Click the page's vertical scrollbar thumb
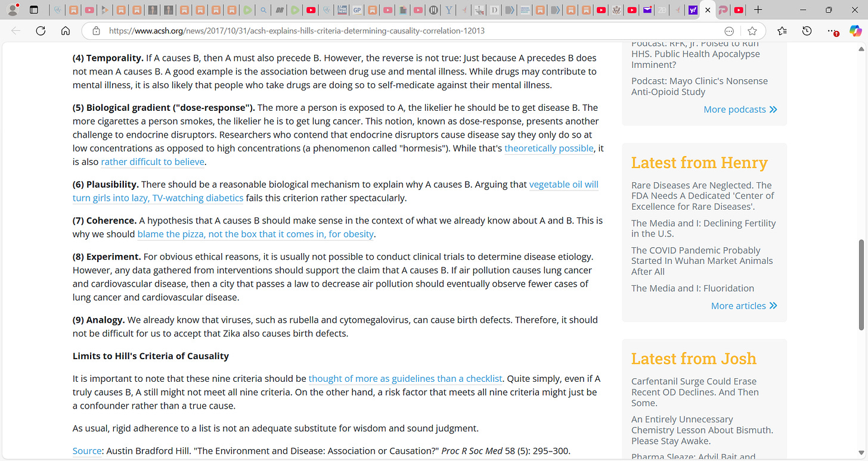This screenshot has height=461, width=868. [861, 285]
